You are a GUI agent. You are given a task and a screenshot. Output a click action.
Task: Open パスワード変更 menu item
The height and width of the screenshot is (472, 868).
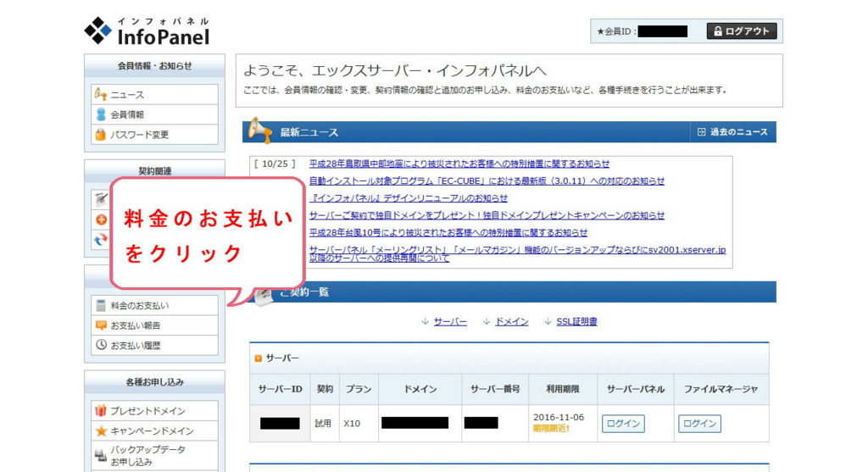pyautogui.click(x=154, y=134)
